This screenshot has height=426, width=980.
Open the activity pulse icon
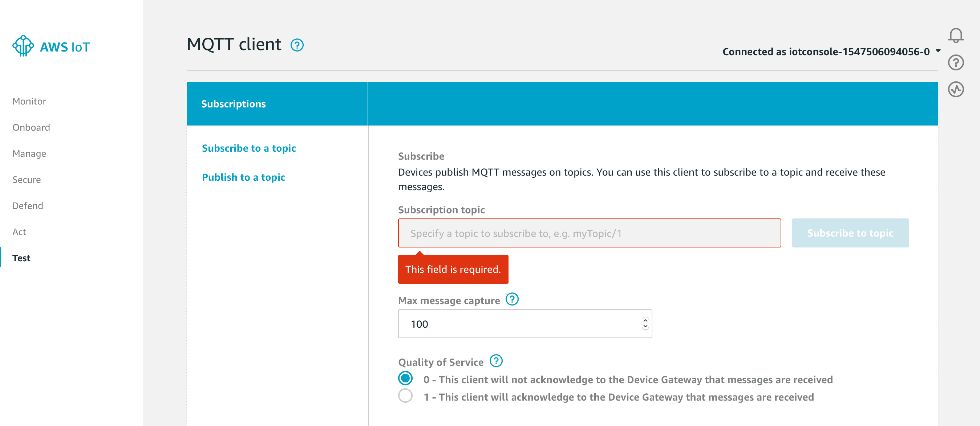(x=955, y=90)
